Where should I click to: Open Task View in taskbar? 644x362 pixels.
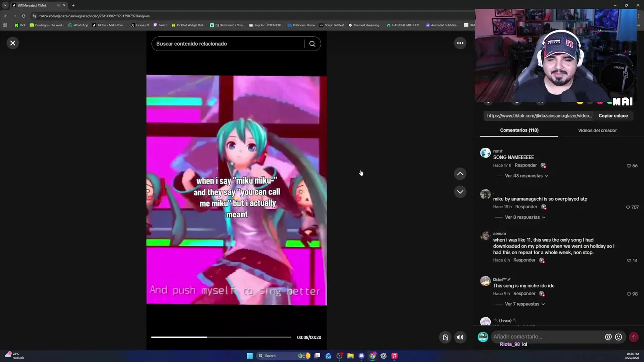click(x=317, y=356)
